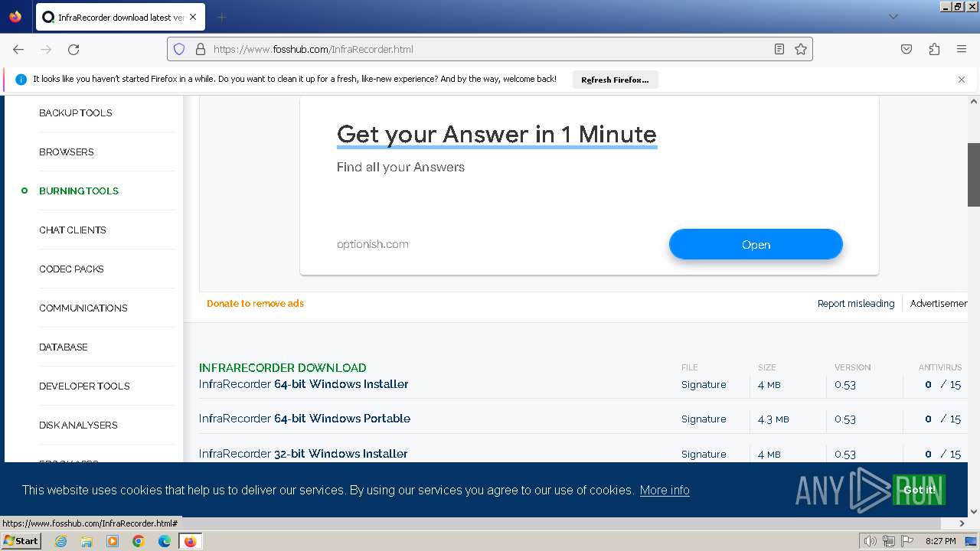Open Signature for 64-bit Windows Installer
The width and height of the screenshot is (980, 551).
(704, 384)
